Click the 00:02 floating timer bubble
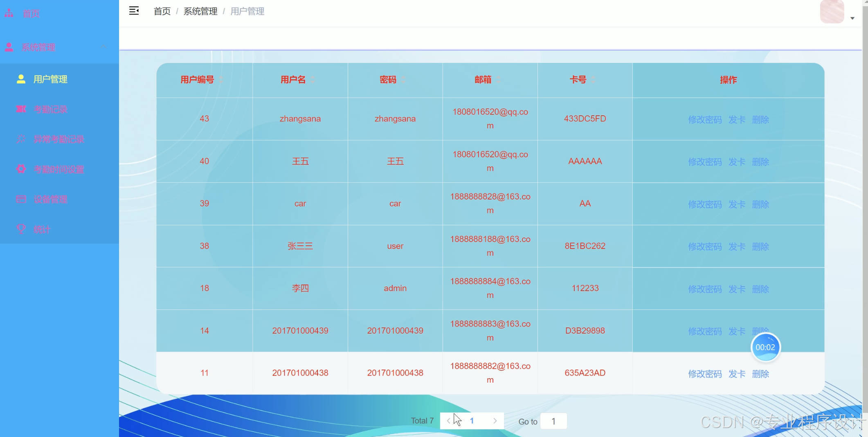This screenshot has height=437, width=868. pyautogui.click(x=765, y=347)
